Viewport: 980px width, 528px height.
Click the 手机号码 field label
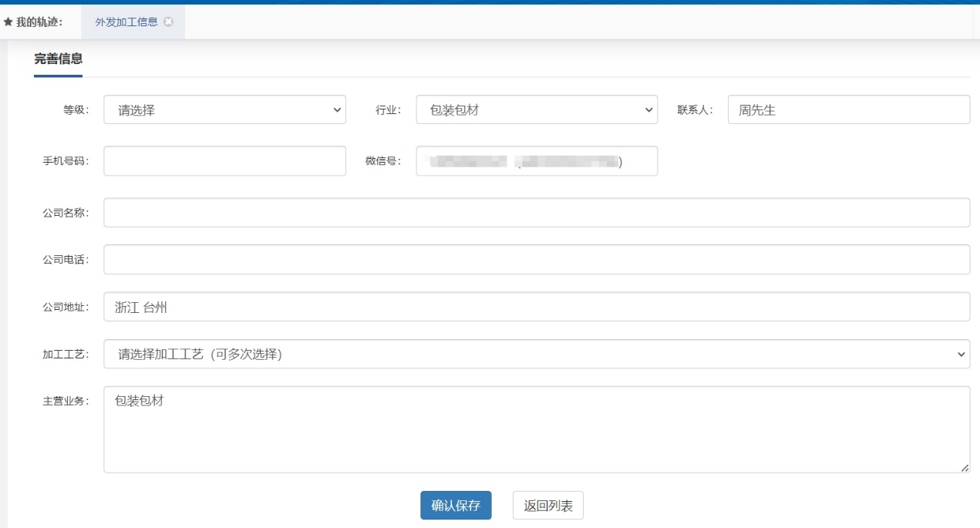tap(66, 161)
